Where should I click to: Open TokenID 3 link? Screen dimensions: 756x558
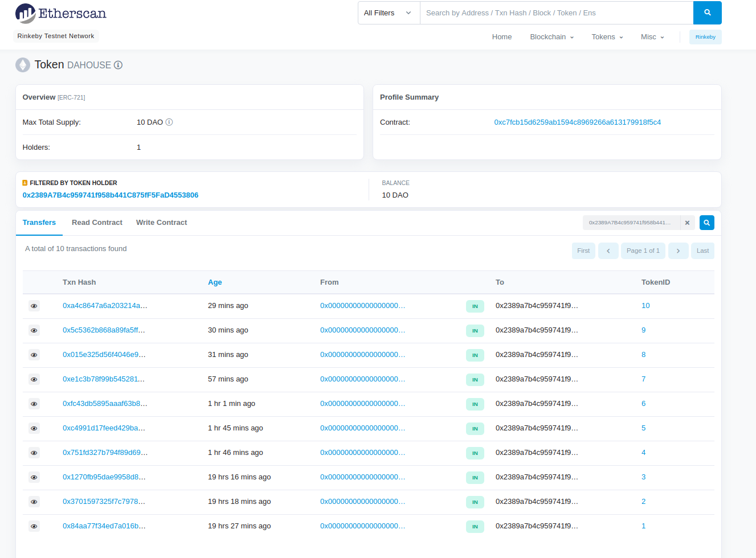644,477
